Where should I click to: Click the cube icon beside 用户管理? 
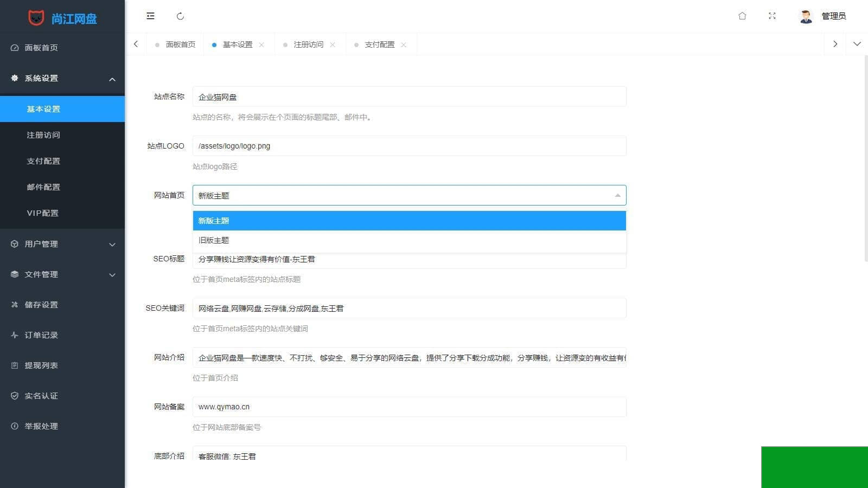click(x=15, y=244)
